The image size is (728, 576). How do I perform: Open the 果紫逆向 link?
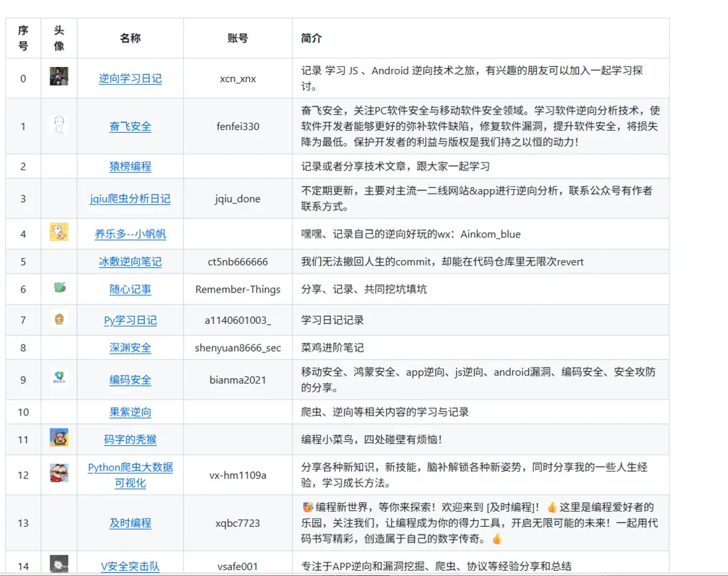pos(130,412)
